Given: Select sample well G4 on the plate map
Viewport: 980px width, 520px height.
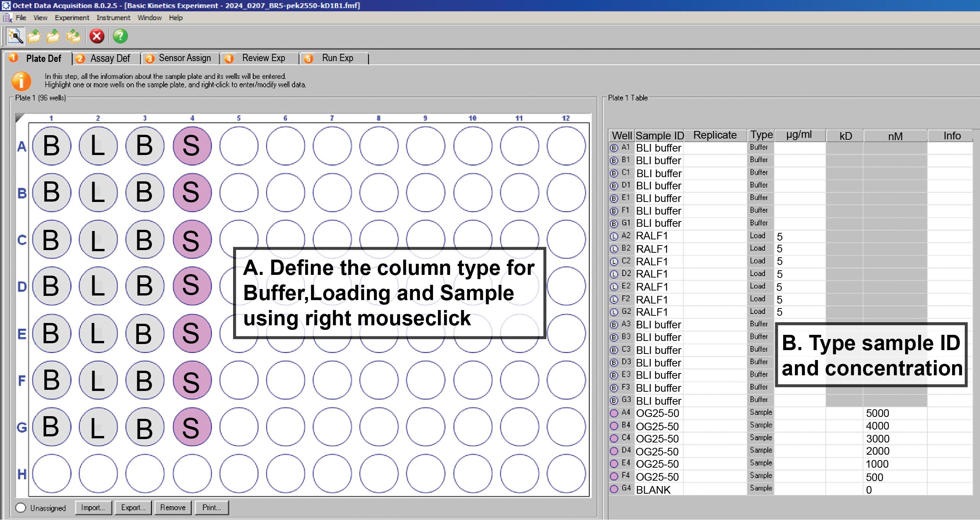Looking at the screenshot, I should click(192, 427).
